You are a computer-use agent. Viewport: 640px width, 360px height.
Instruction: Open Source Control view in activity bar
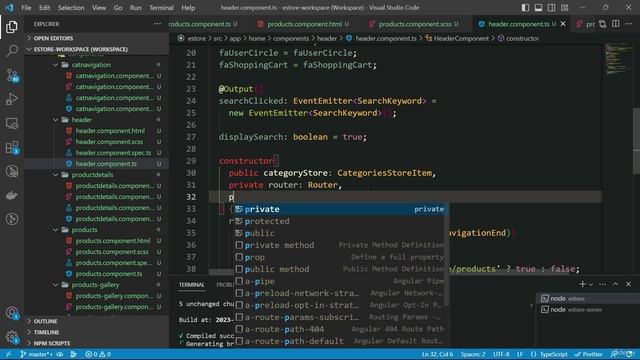click(12, 75)
